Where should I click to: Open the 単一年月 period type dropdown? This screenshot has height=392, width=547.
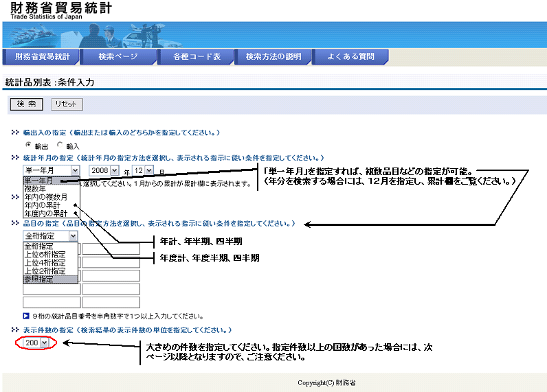click(51, 170)
